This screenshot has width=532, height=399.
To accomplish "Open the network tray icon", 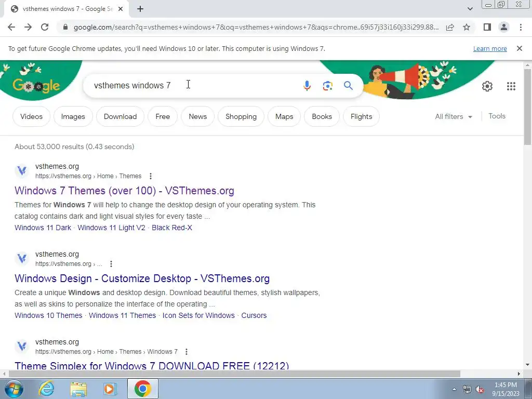I will [467, 390].
